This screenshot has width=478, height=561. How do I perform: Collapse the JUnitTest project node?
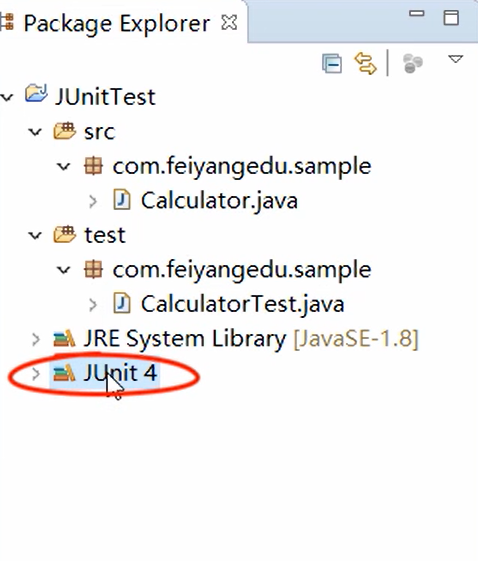click(7, 97)
